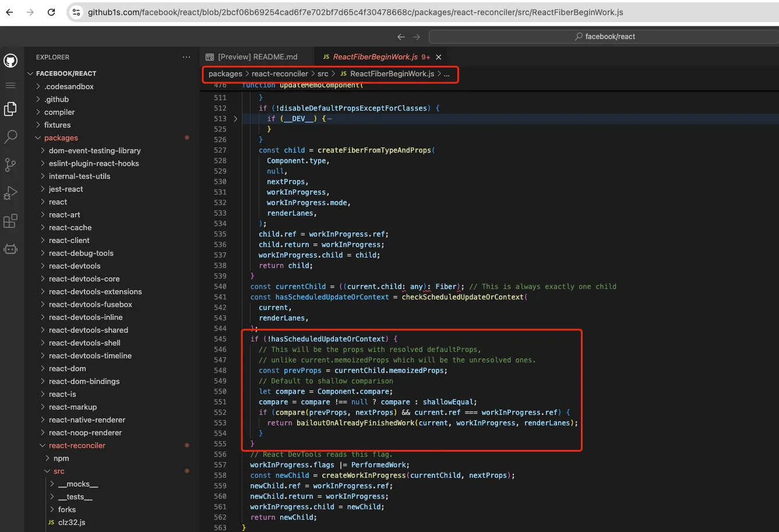Open the Extensions view icon
The height and width of the screenshot is (532, 779).
tap(10, 221)
